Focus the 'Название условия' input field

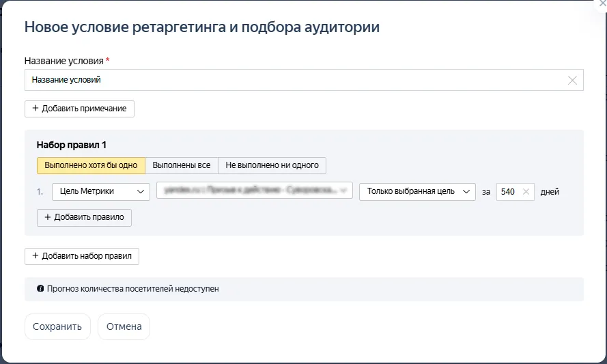(x=304, y=80)
